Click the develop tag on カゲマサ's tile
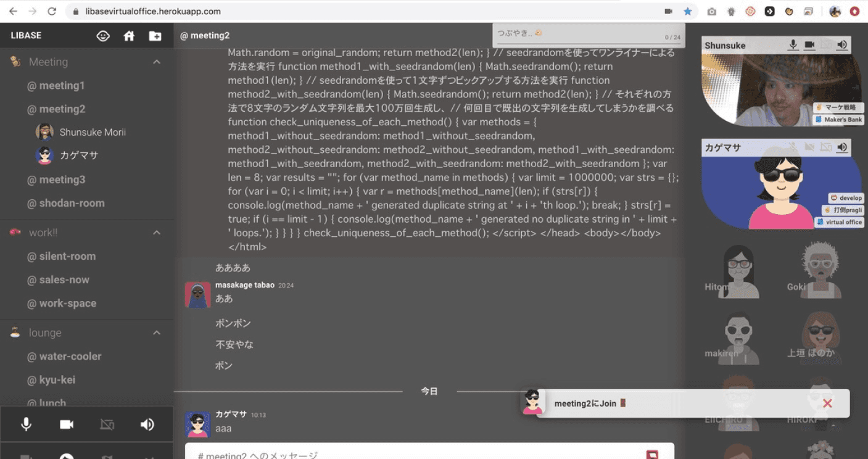The width and height of the screenshot is (868, 459). click(x=846, y=198)
